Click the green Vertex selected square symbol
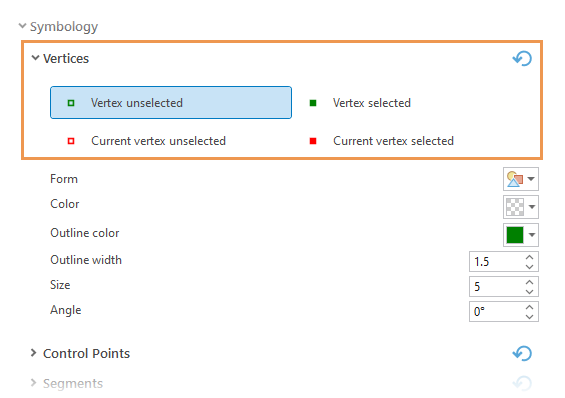565x398 pixels. [x=313, y=103]
